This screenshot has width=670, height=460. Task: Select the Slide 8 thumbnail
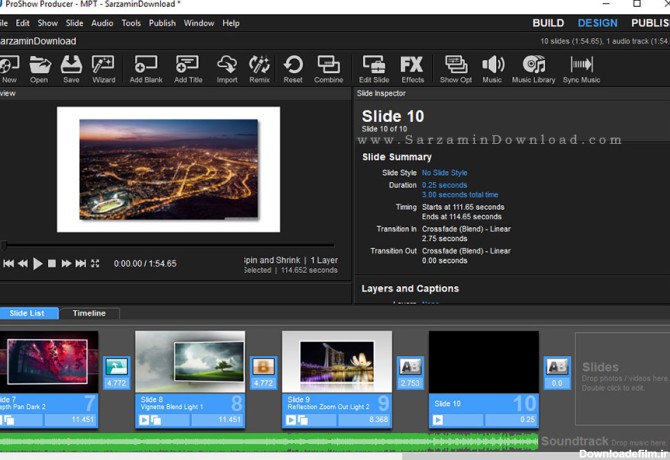point(190,362)
